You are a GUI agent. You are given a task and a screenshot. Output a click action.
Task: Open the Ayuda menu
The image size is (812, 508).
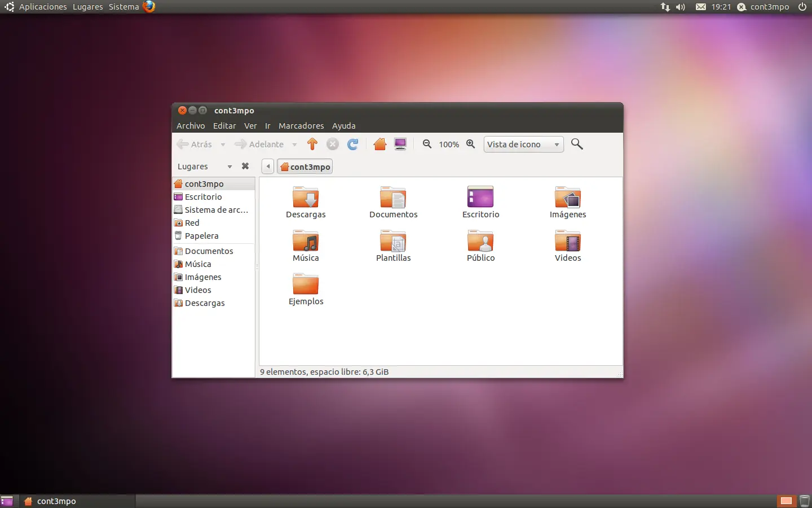pyautogui.click(x=344, y=126)
